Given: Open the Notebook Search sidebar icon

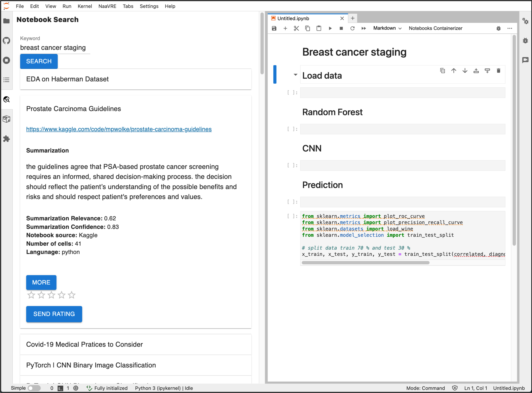Looking at the screenshot, I should click(x=7, y=99).
